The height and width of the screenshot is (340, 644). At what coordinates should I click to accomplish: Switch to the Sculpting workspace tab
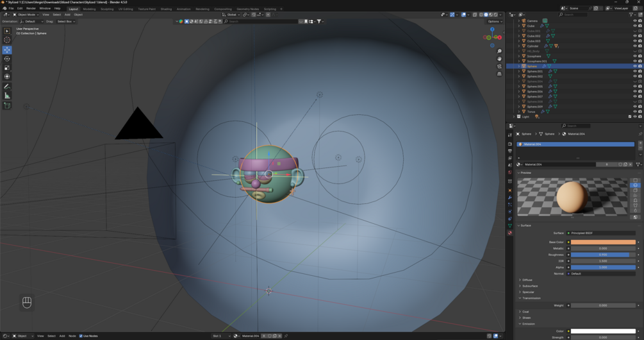click(107, 8)
